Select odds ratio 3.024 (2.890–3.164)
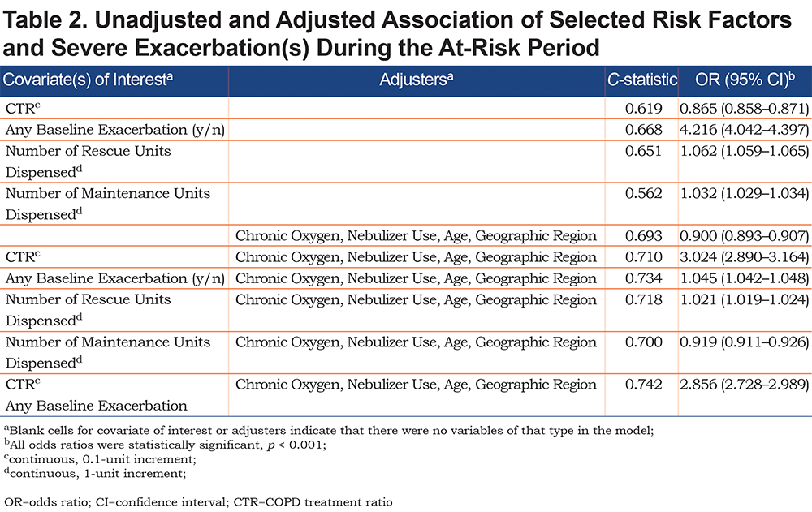The width and height of the screenshot is (812, 512). pyautogui.click(x=744, y=257)
